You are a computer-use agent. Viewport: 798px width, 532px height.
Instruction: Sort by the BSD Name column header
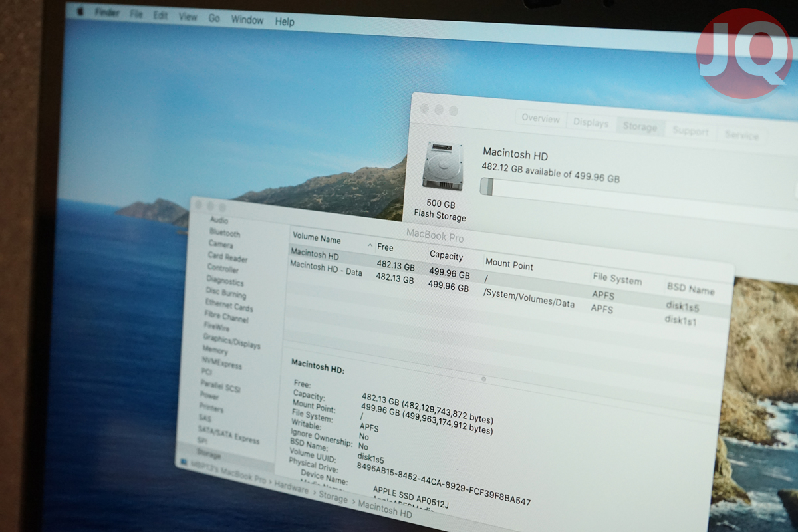[x=690, y=289]
